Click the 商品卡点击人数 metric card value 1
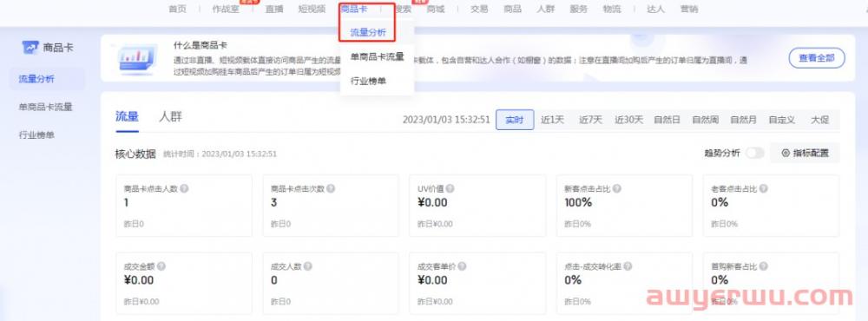 [x=126, y=202]
